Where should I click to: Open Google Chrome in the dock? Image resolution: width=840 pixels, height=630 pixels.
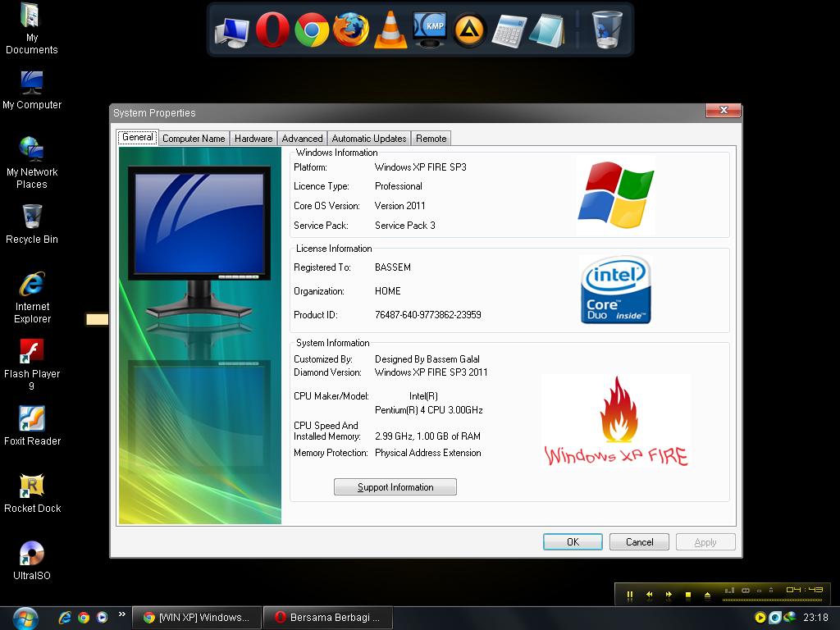(x=310, y=30)
